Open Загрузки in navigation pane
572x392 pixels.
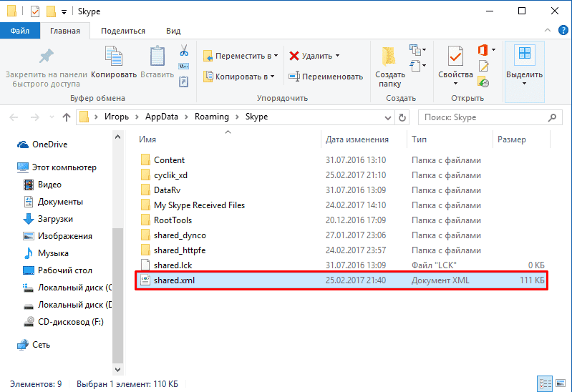pos(48,219)
